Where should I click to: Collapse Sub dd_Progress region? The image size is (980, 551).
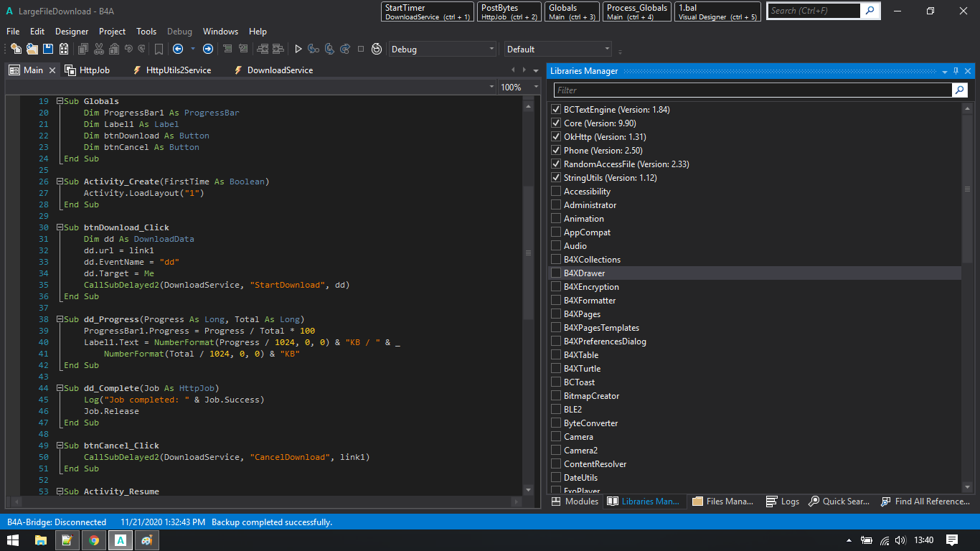click(60, 319)
